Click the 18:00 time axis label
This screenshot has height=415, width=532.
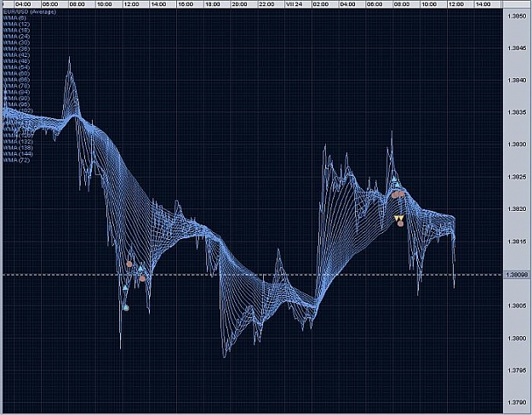213,4
